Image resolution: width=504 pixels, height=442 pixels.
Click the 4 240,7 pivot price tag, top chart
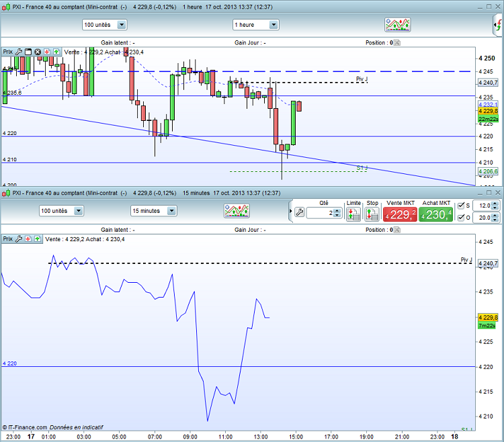[488, 83]
